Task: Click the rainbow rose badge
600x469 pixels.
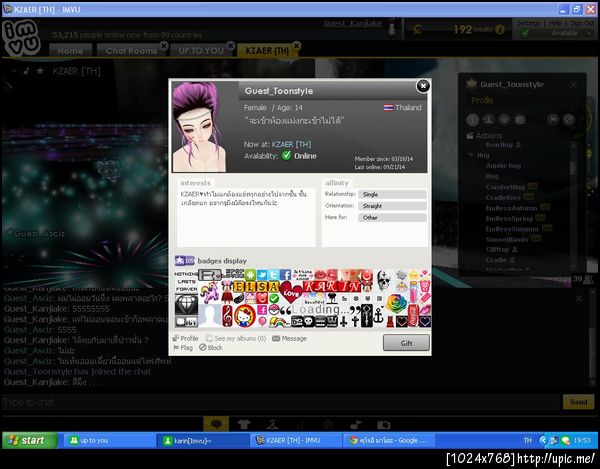Action: tap(396, 303)
